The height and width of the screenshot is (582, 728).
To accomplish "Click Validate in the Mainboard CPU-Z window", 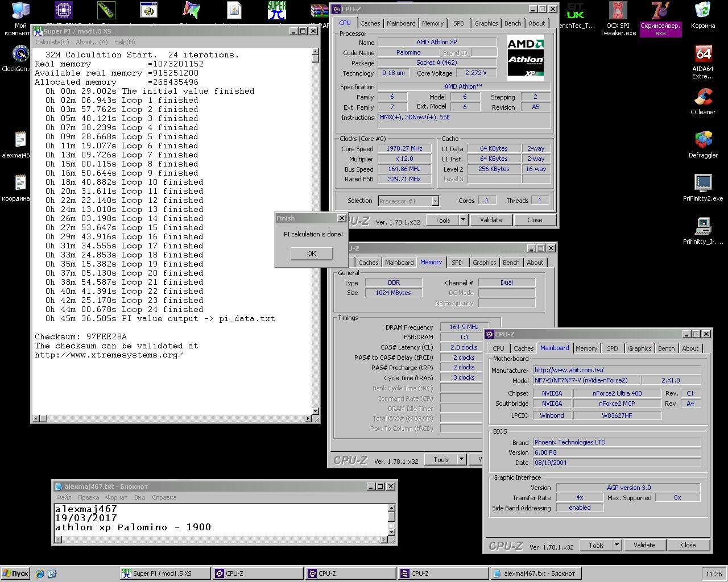I will tap(644, 545).
